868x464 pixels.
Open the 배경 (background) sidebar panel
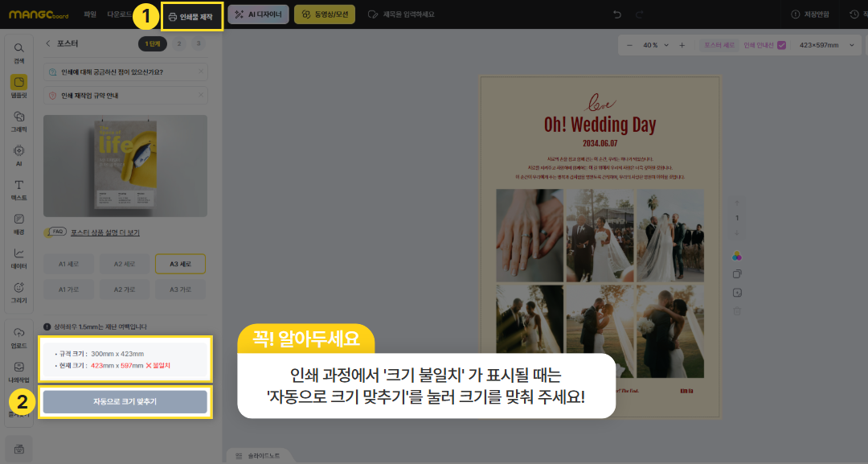coord(18,224)
